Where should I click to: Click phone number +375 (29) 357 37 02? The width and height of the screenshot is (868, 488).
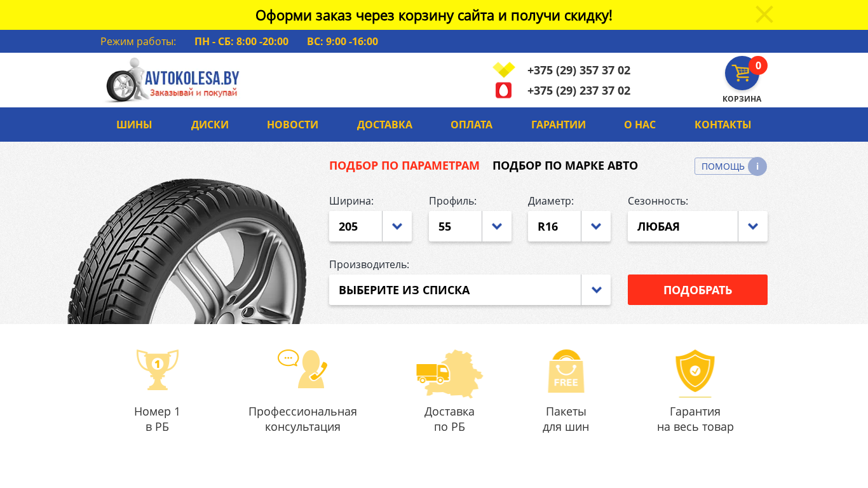579,71
